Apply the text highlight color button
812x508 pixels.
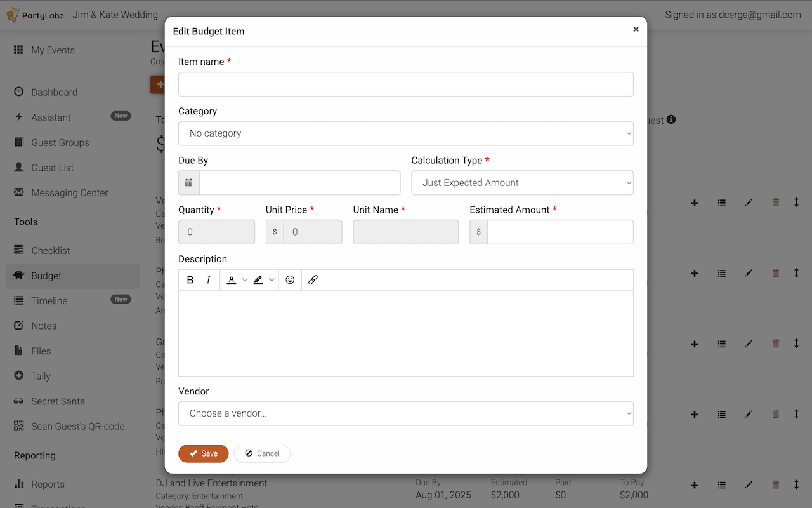coord(258,280)
